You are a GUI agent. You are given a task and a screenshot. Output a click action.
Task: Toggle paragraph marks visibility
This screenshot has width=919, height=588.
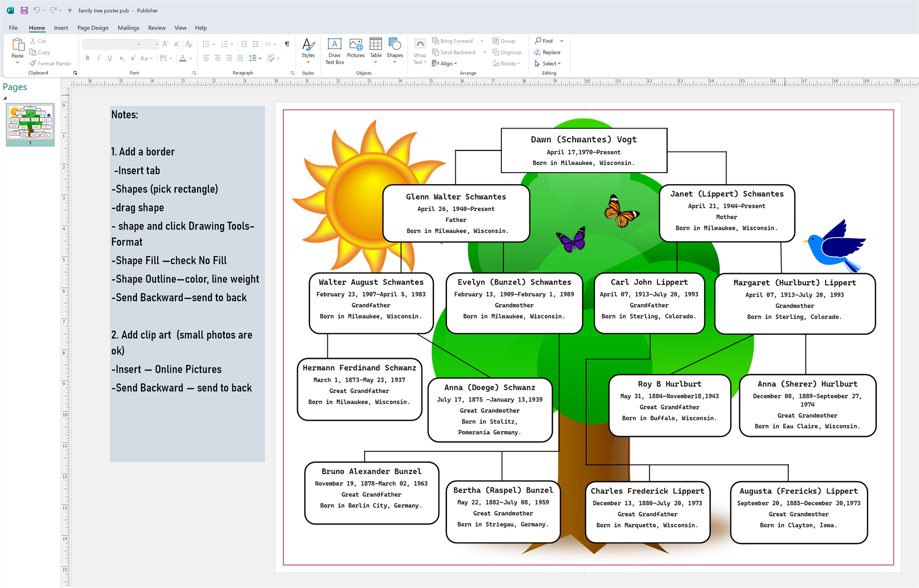[287, 43]
